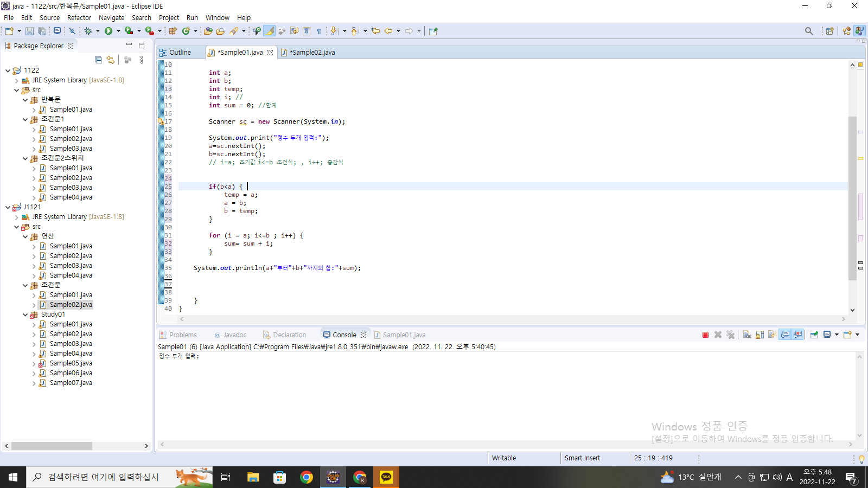The image size is (868, 488).
Task: Create a new Java class icon
Action: click(186, 31)
